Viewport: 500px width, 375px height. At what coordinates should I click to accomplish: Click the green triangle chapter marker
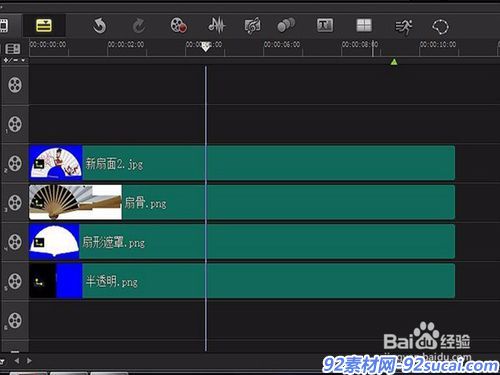click(394, 62)
